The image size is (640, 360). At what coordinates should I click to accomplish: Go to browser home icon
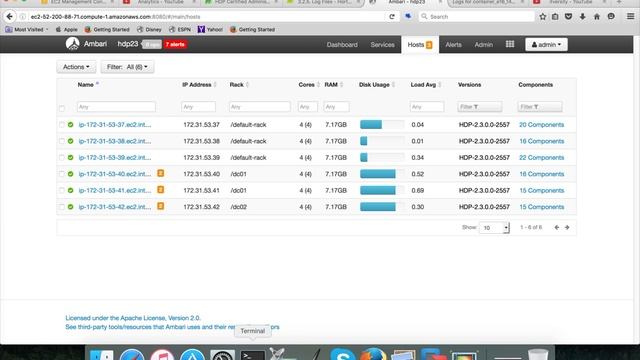click(597, 17)
